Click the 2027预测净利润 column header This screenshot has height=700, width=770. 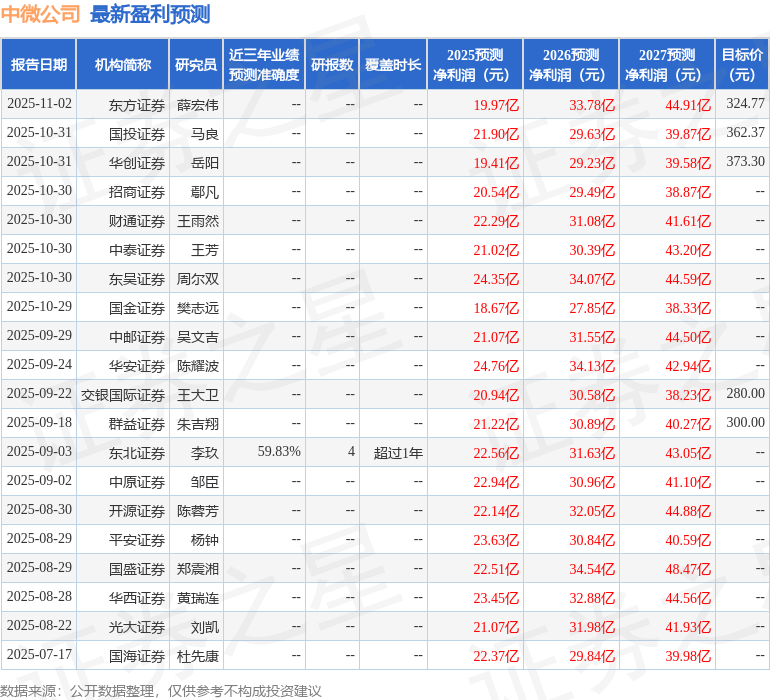(667, 65)
